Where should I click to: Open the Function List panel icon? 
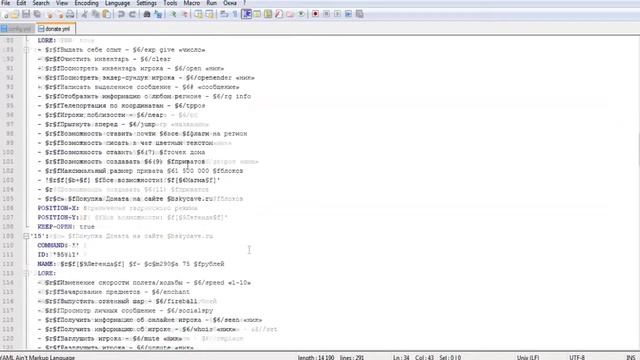(279, 14)
